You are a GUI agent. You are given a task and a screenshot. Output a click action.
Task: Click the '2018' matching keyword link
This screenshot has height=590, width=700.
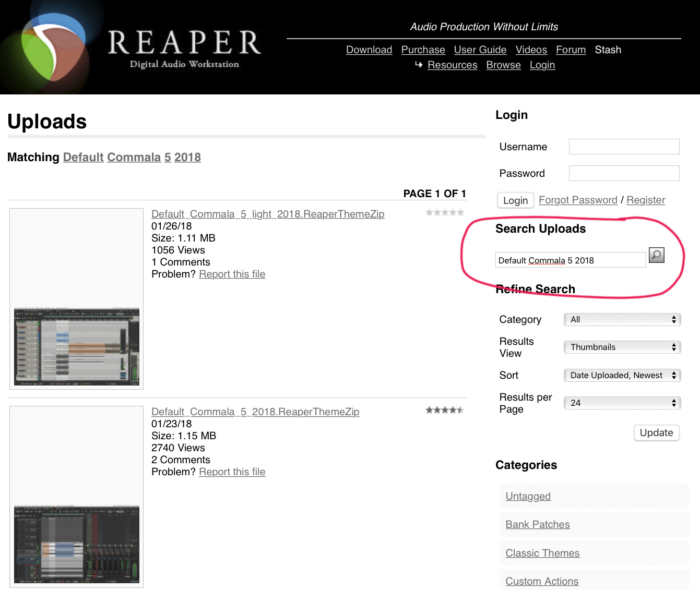(187, 157)
